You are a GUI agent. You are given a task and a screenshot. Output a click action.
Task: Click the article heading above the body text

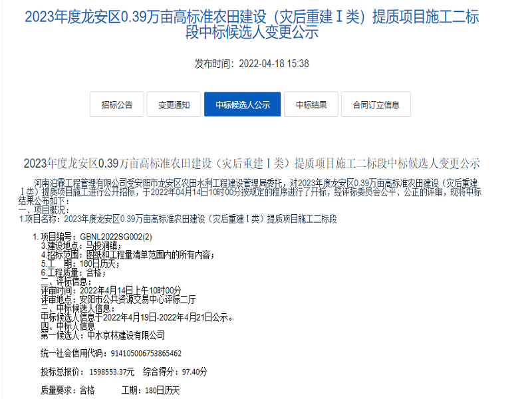tap(251, 163)
